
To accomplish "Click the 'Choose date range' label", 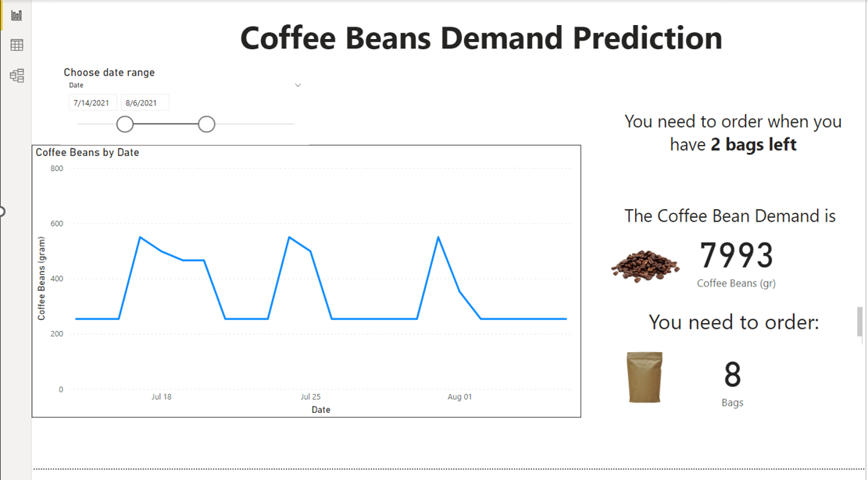I will point(109,72).
